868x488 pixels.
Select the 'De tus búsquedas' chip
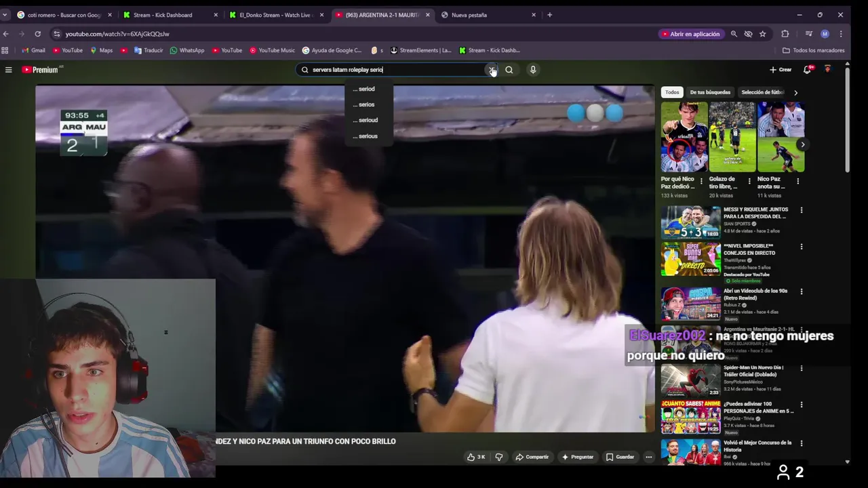pos(710,92)
